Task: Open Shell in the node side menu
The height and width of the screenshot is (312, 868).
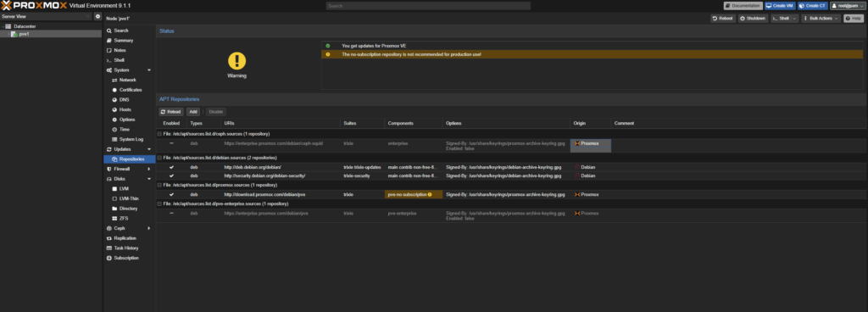Action: 119,59
